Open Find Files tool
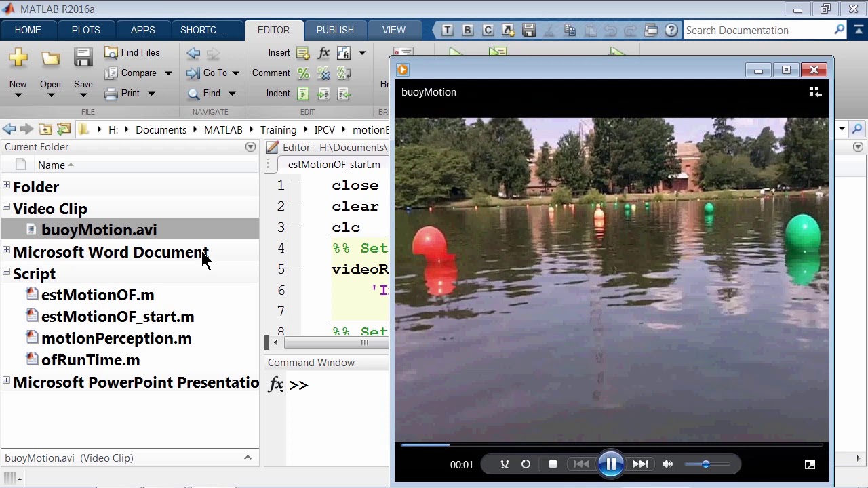 click(132, 52)
